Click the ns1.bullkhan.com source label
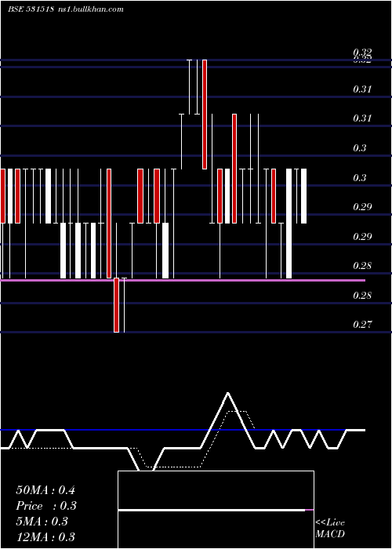Screen dimensions: 392x549 coord(90,9)
